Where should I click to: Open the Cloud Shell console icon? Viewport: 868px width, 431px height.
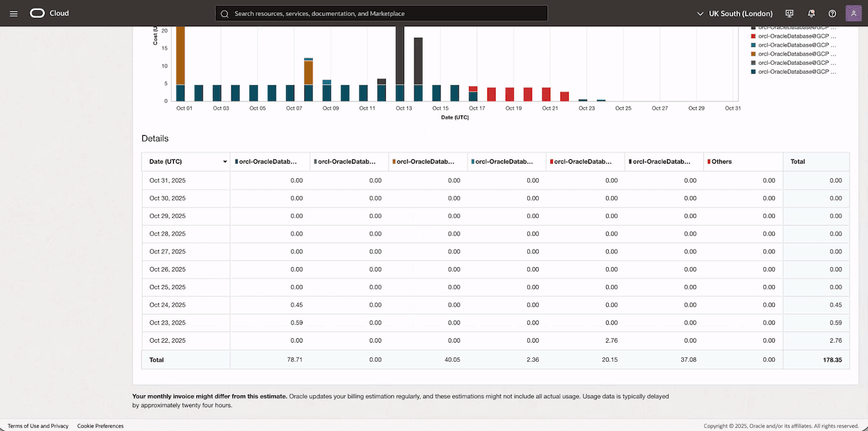(x=789, y=13)
